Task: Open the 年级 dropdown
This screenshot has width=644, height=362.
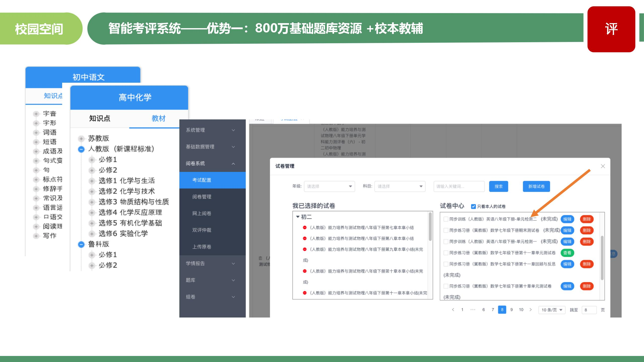Action: (329, 186)
